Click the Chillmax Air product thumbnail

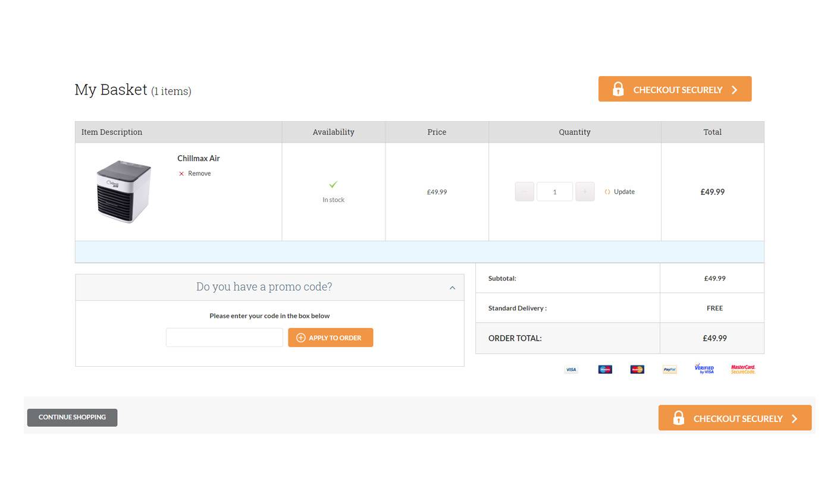[123, 191]
